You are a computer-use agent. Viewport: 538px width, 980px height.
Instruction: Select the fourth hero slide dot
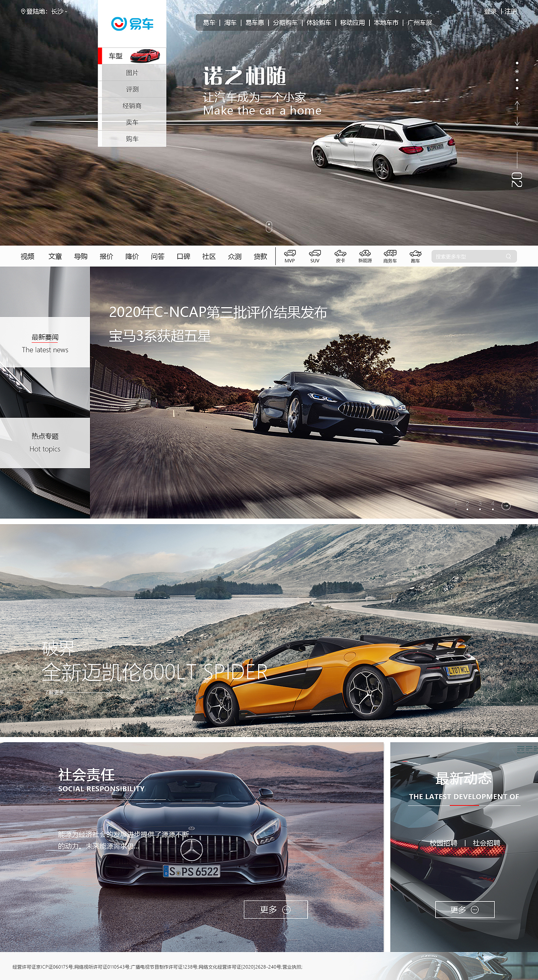coord(517,88)
